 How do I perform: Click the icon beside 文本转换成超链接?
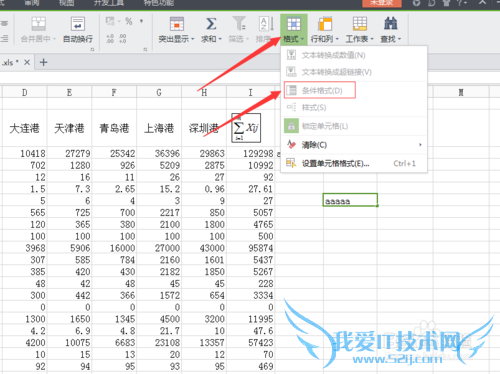(292, 71)
